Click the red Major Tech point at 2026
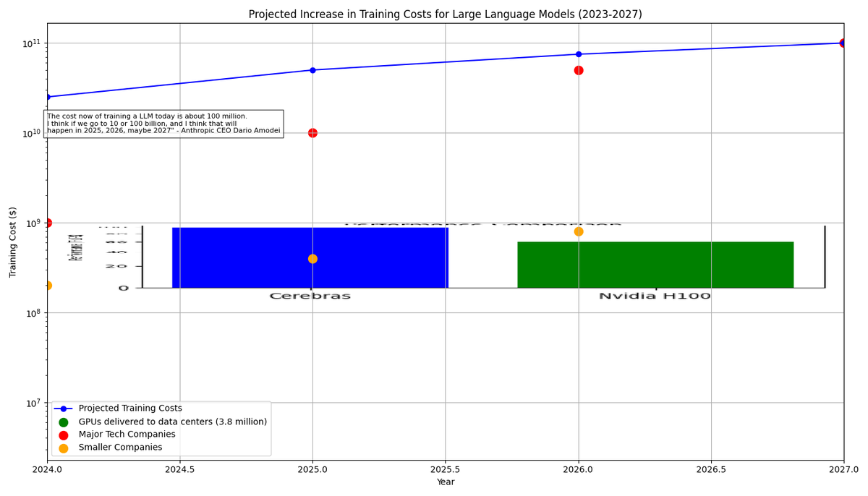868x496 pixels. point(579,70)
